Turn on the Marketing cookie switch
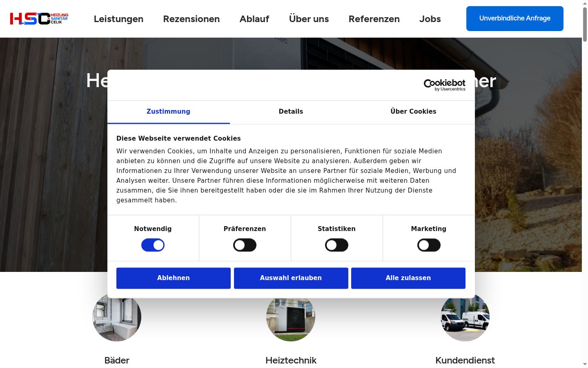 point(429,245)
